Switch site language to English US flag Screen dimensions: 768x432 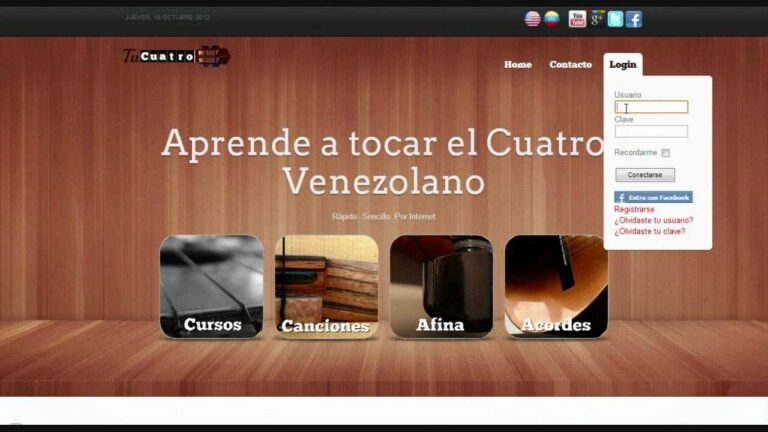click(x=532, y=19)
